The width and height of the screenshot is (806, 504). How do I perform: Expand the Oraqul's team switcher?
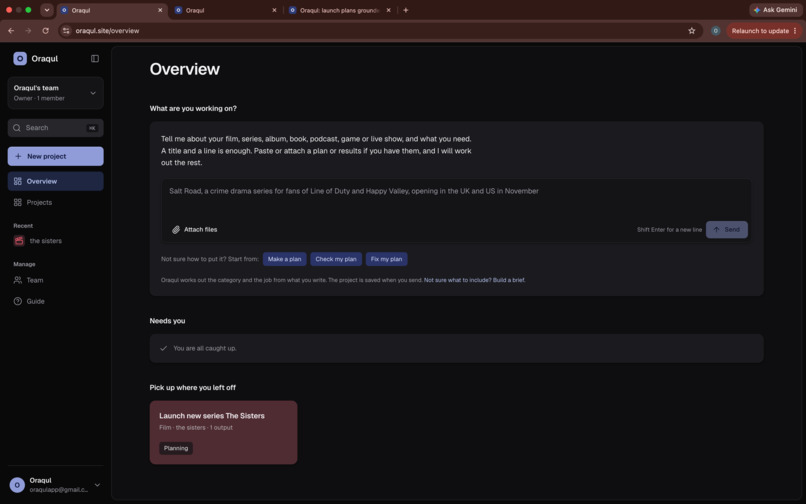point(56,93)
